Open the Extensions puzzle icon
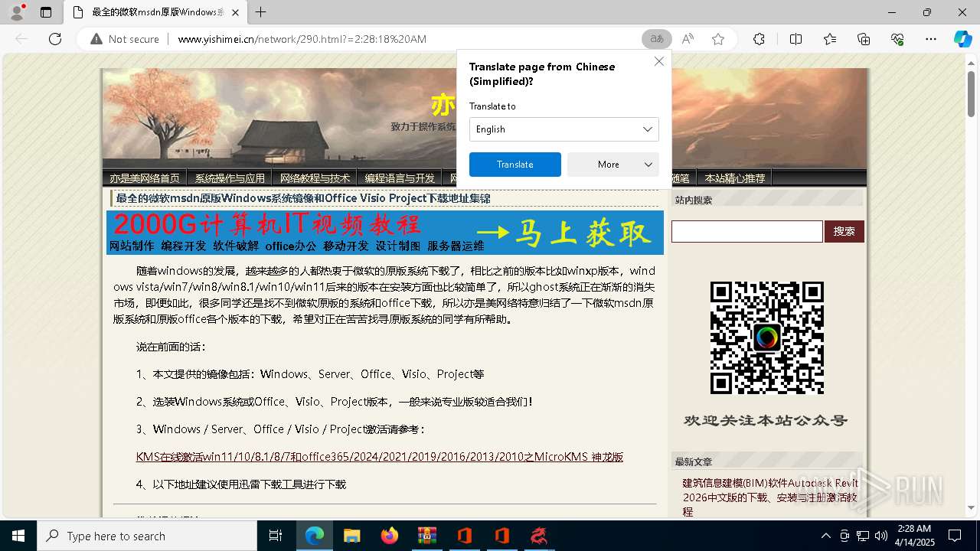 pyautogui.click(x=759, y=39)
